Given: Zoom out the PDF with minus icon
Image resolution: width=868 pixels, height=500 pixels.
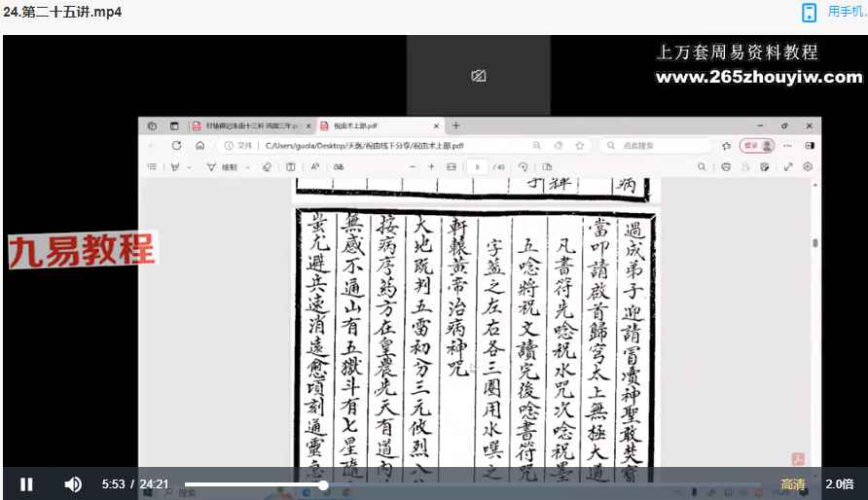Looking at the screenshot, I should click(x=413, y=167).
